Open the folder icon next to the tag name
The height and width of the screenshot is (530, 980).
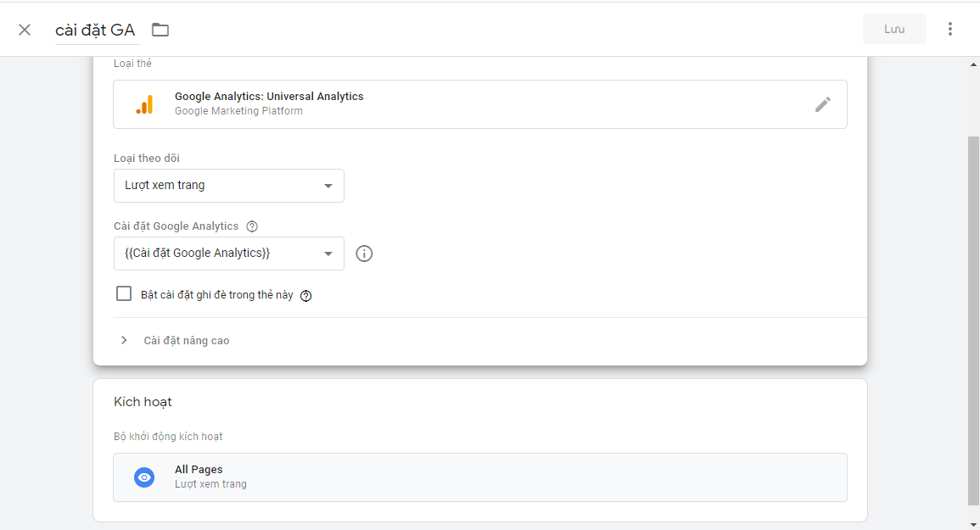(160, 30)
